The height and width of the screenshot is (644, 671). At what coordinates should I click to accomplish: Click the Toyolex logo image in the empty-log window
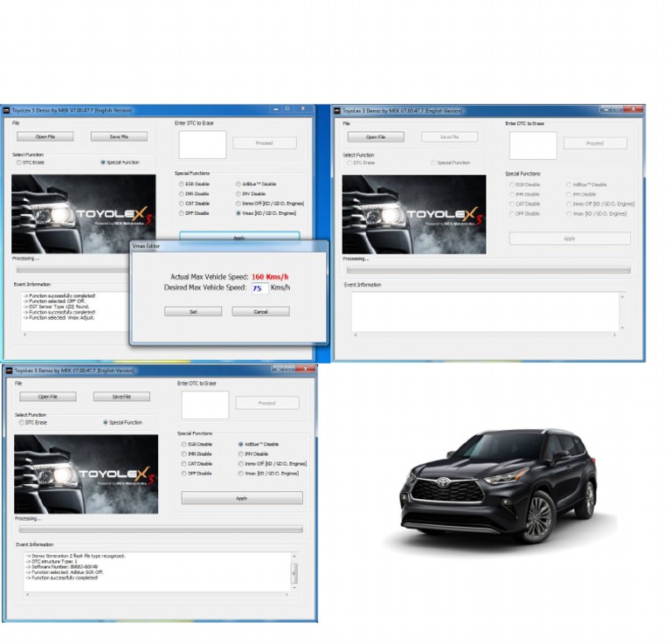414,214
